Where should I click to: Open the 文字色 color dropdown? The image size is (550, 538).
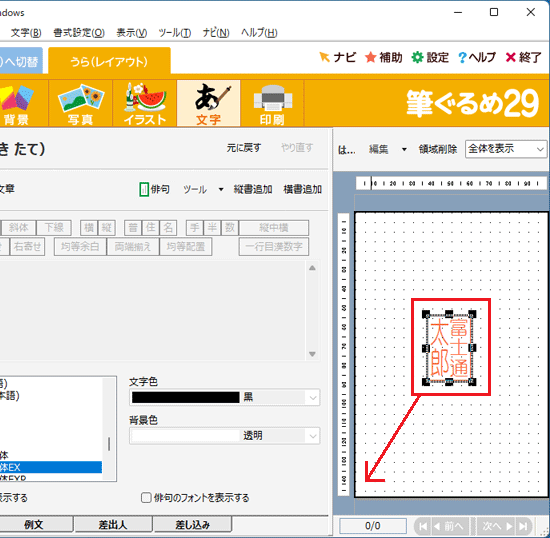pos(313,397)
